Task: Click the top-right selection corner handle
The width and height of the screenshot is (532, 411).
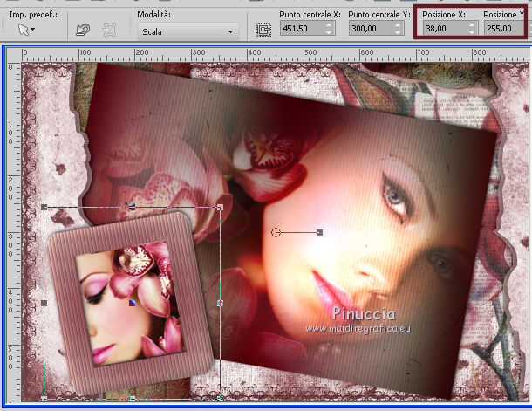Action: coord(220,207)
